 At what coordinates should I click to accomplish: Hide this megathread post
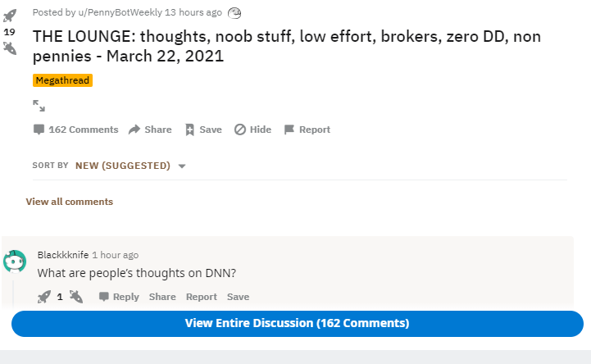[252, 130]
